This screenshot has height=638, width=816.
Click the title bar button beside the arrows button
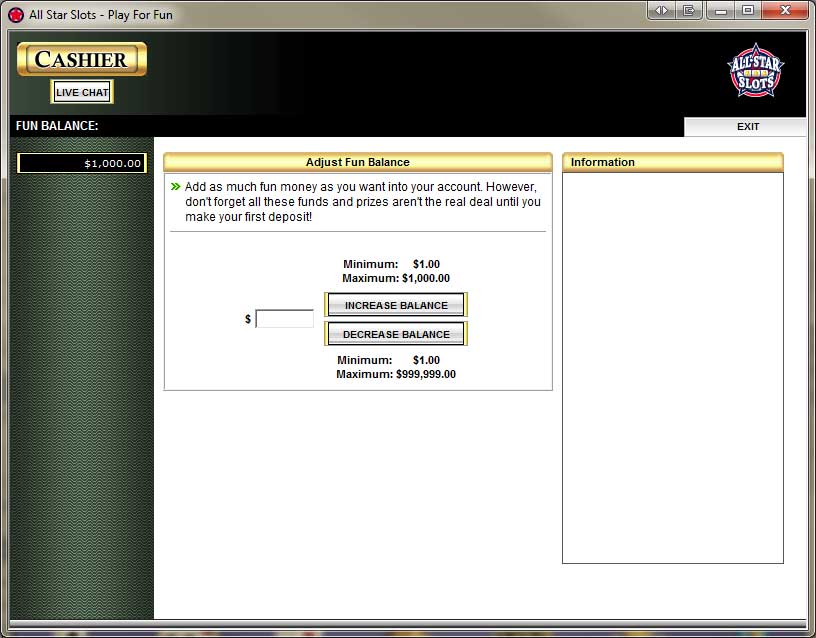point(688,10)
